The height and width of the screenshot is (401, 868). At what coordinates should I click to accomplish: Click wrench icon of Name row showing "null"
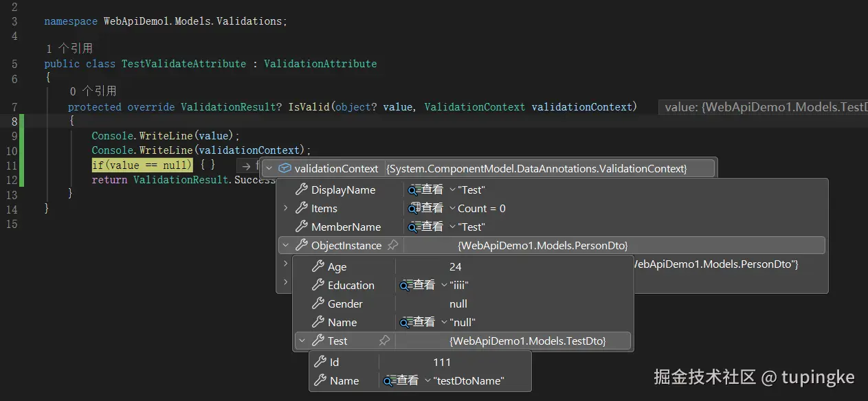coord(318,322)
